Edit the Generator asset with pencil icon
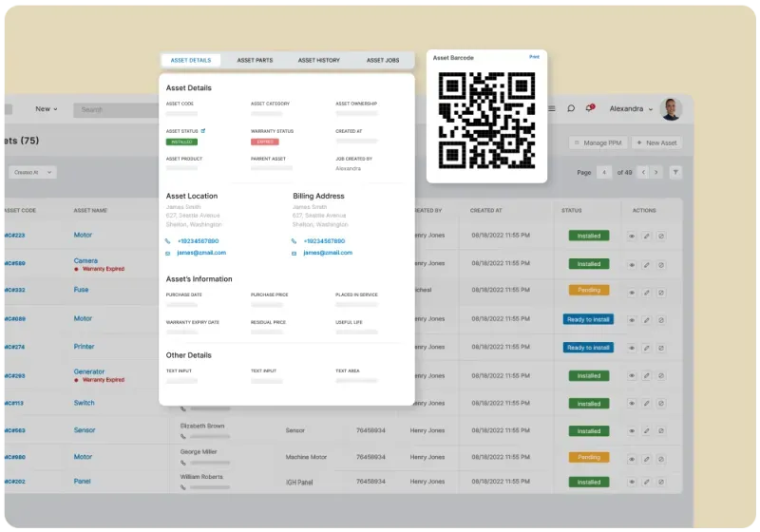Screen dimensions: 760x532 pyautogui.click(x=646, y=375)
